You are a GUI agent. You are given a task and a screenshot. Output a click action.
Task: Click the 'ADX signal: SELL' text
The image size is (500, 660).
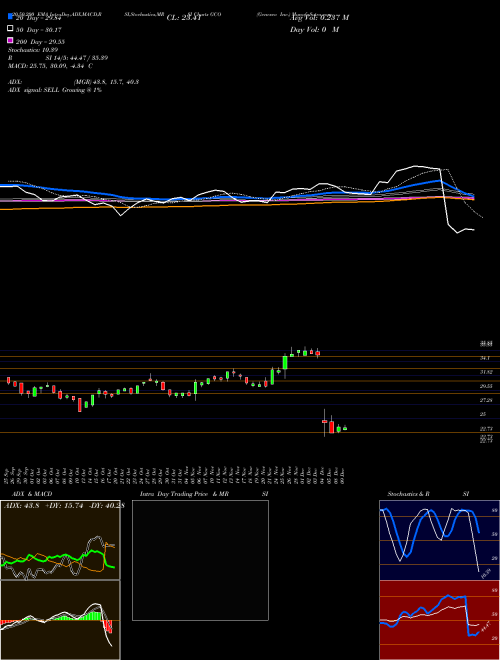click(x=55, y=90)
